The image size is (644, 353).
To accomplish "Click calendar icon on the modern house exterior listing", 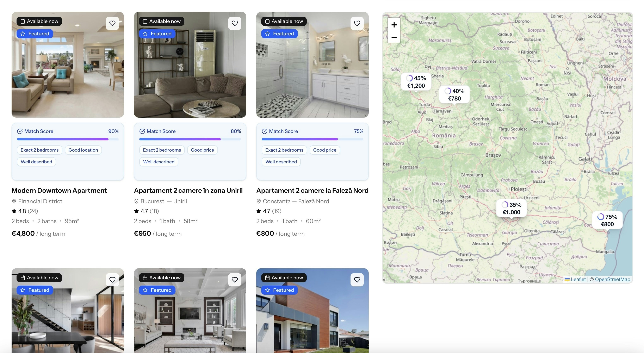I will [x=267, y=278].
